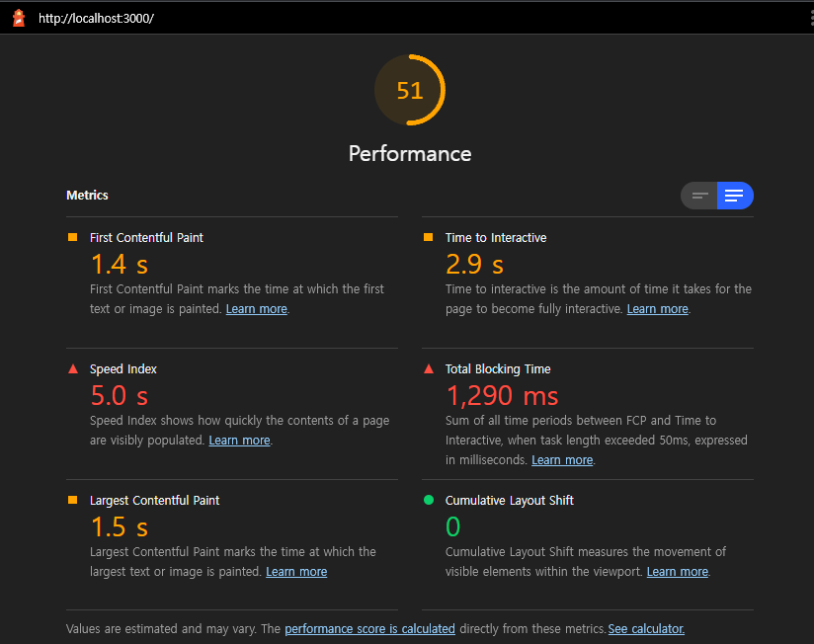
Task: Click the 2.9 s value
Action: 474,264
